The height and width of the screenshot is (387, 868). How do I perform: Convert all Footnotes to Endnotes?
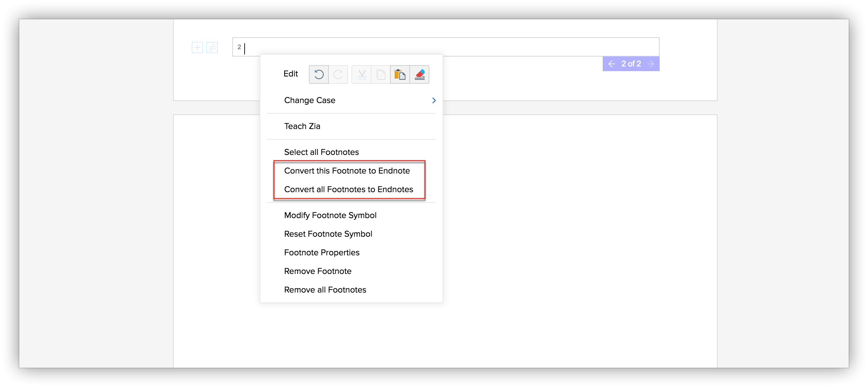(348, 189)
